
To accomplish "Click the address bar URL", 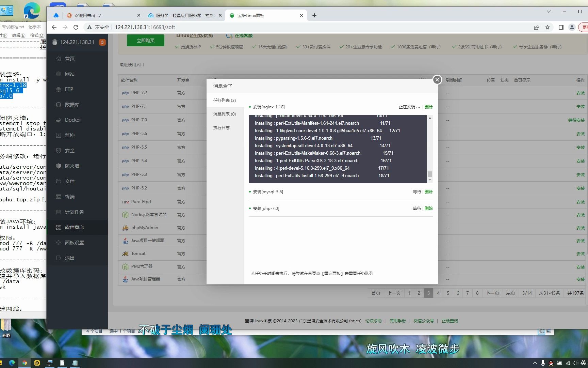I will coord(145,27).
